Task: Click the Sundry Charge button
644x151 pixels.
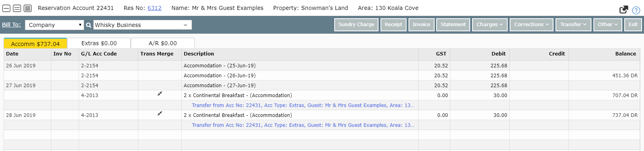Action: (x=356, y=25)
